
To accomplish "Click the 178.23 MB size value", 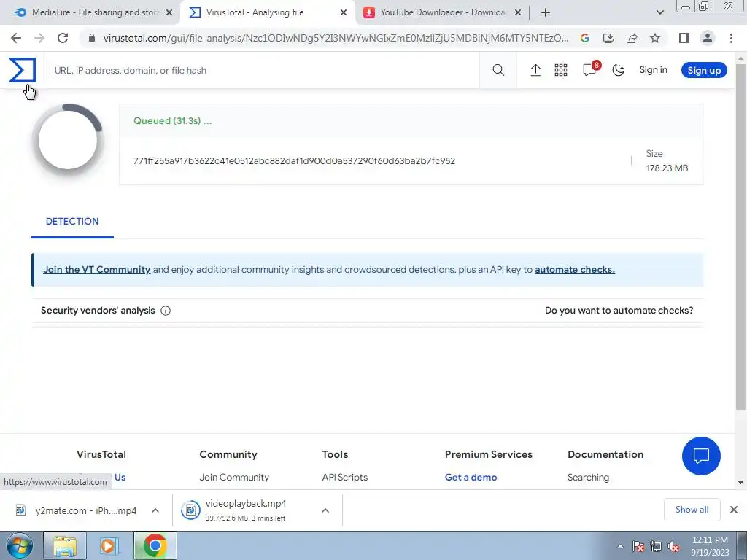I will (x=667, y=168).
